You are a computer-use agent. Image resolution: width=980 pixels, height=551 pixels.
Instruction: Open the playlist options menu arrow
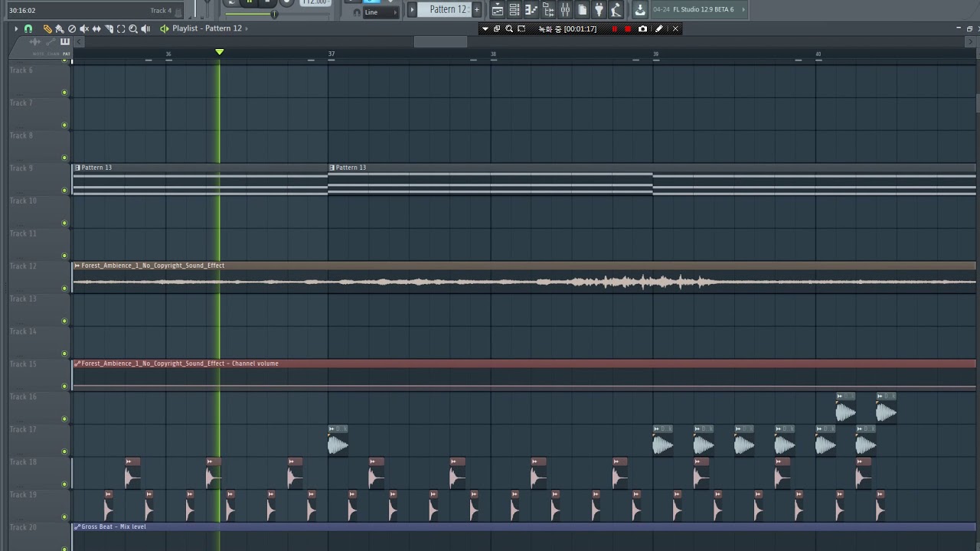[16, 28]
